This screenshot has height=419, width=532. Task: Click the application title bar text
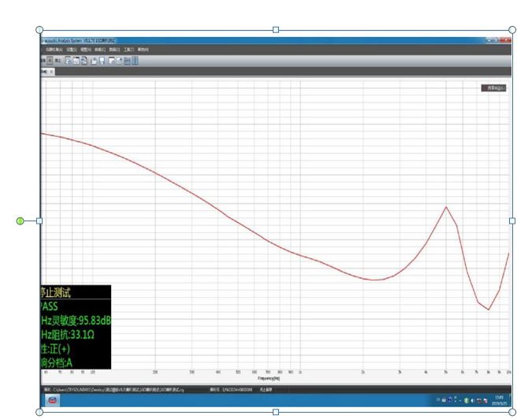[x=78, y=41]
